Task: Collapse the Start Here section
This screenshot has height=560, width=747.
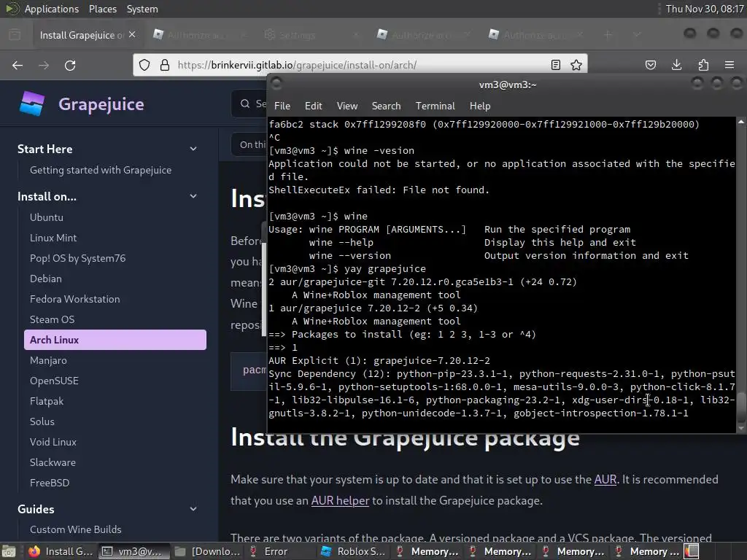Action: [193, 149]
